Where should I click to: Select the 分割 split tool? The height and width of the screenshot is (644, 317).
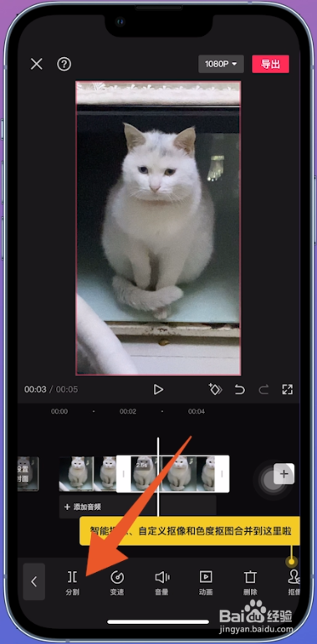[72, 582]
